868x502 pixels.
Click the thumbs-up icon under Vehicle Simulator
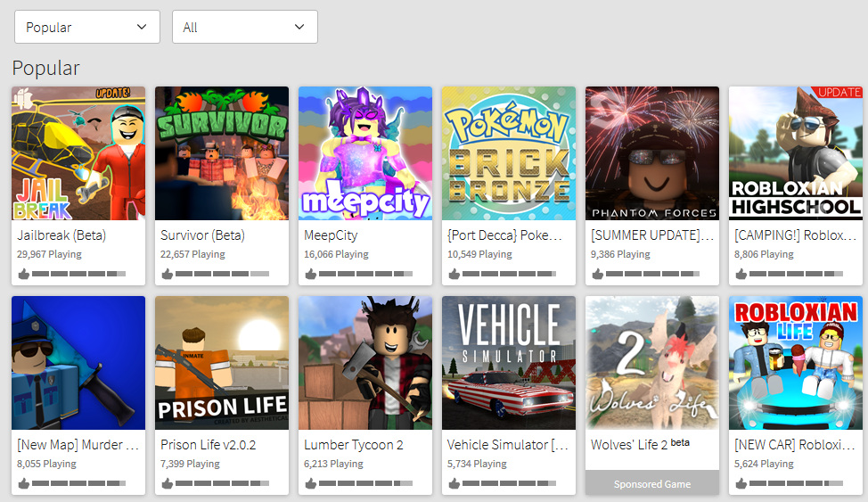[454, 483]
